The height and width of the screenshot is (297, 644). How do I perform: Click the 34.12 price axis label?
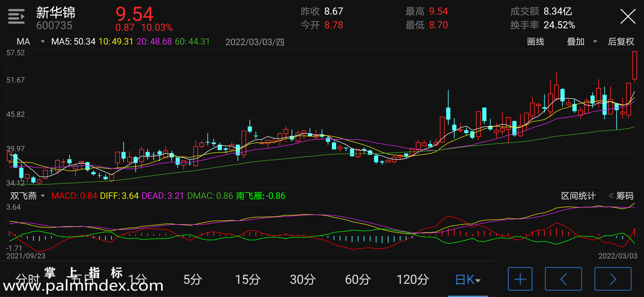click(x=15, y=183)
